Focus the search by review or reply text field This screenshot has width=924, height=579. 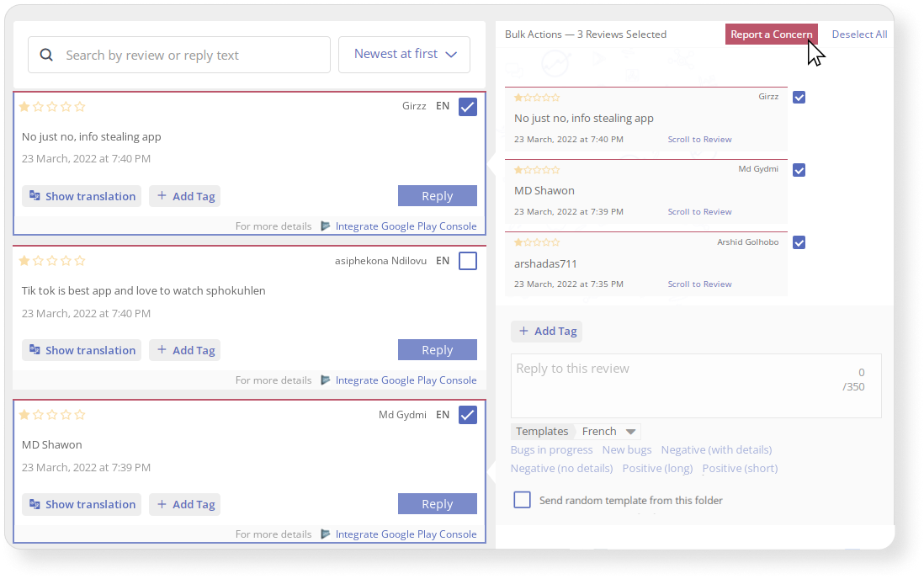pos(179,55)
